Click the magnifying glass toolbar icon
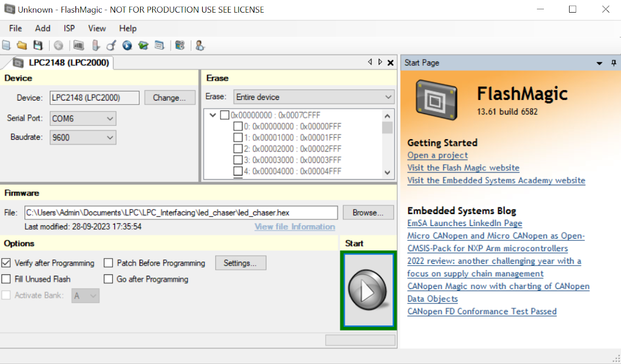 coord(111,46)
